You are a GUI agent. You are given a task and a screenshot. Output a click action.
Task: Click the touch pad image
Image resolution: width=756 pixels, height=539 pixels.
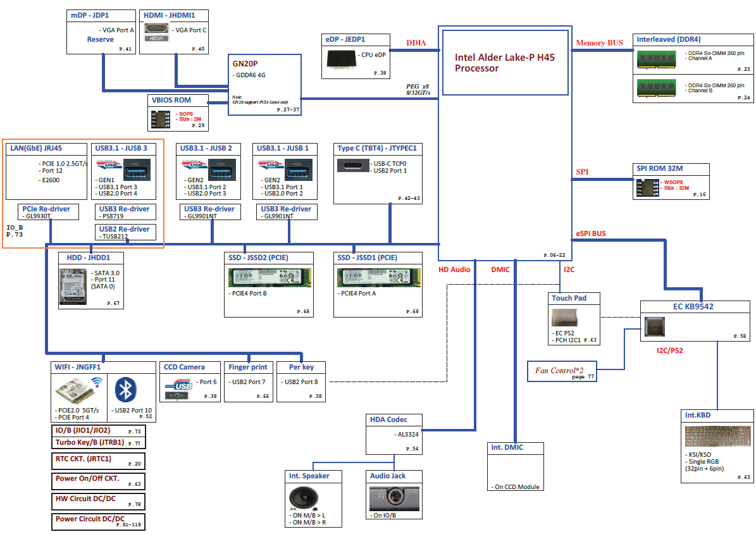click(564, 317)
